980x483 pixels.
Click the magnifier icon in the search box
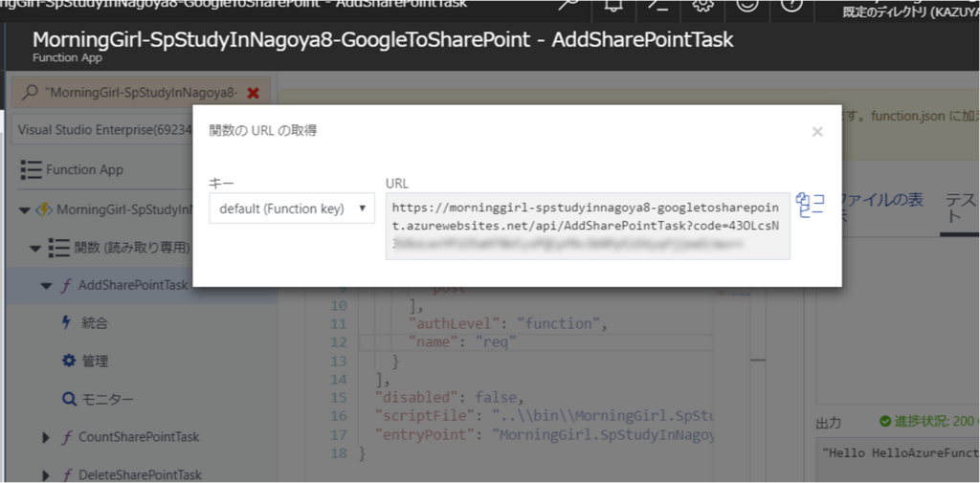[30, 93]
